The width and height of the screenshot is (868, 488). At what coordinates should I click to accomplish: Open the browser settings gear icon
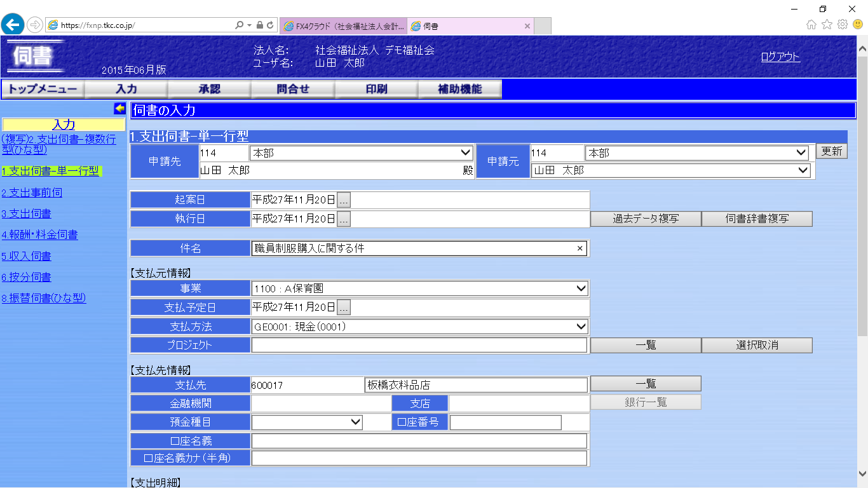click(843, 25)
